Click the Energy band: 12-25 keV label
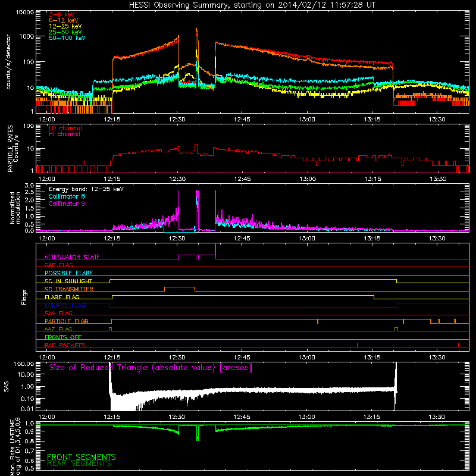 (86, 189)
